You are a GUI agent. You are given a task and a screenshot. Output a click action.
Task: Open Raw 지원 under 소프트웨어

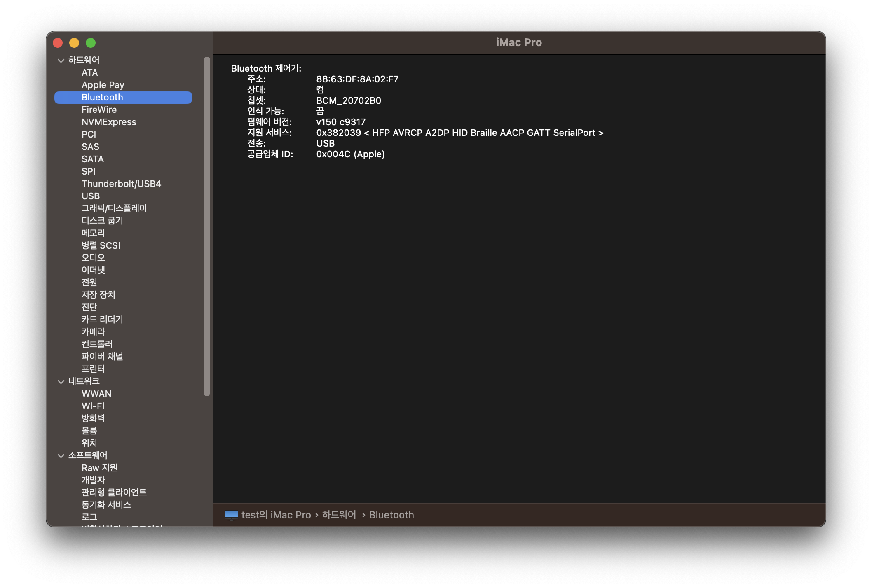[x=100, y=468]
